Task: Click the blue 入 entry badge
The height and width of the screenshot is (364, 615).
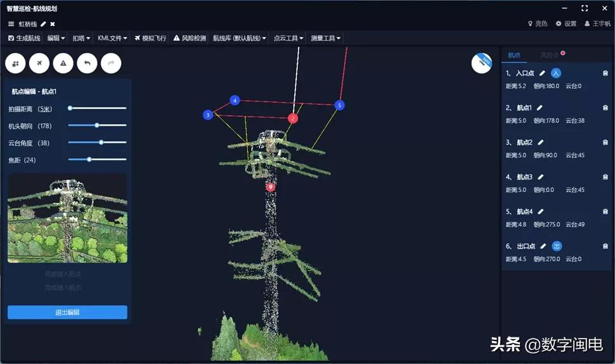Action: click(x=556, y=73)
